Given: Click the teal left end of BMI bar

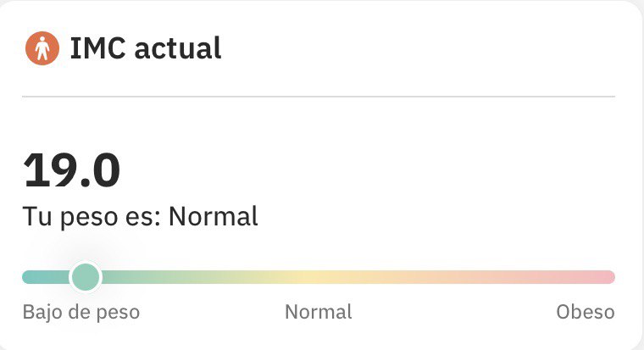Looking at the screenshot, I should [38, 277].
